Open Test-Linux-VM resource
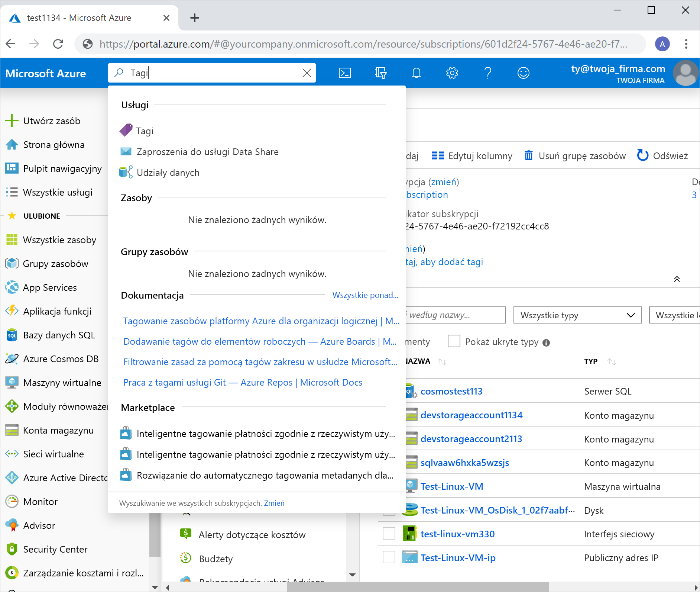This screenshot has height=592, width=700. [x=452, y=486]
